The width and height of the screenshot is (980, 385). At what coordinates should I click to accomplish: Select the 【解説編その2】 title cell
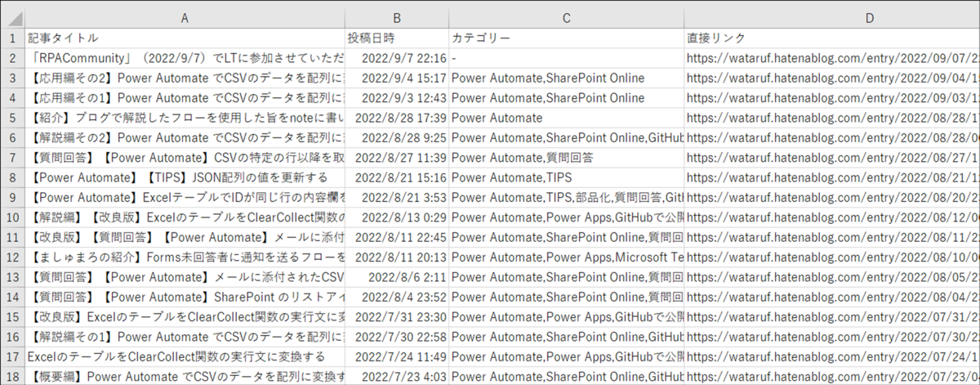(185, 137)
